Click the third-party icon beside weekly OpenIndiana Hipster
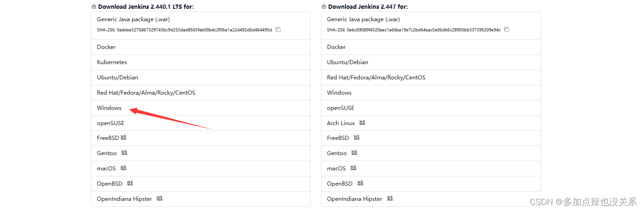 pyautogui.click(x=390, y=199)
